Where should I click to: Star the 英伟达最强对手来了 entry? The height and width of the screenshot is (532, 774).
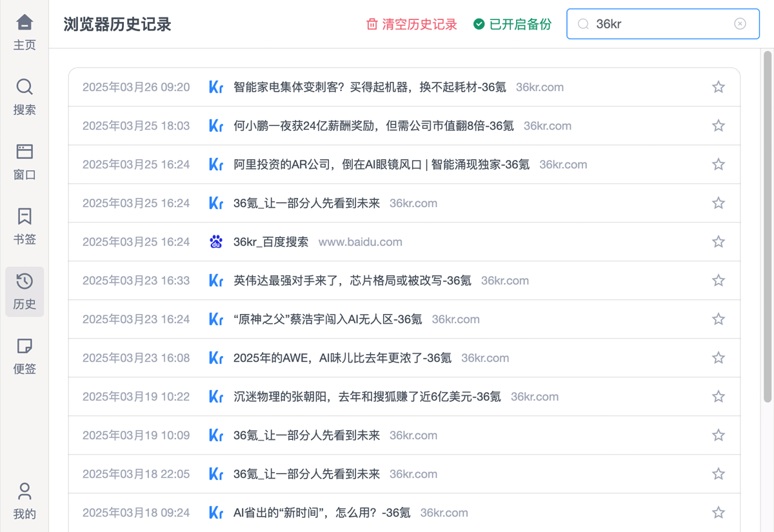coord(719,281)
